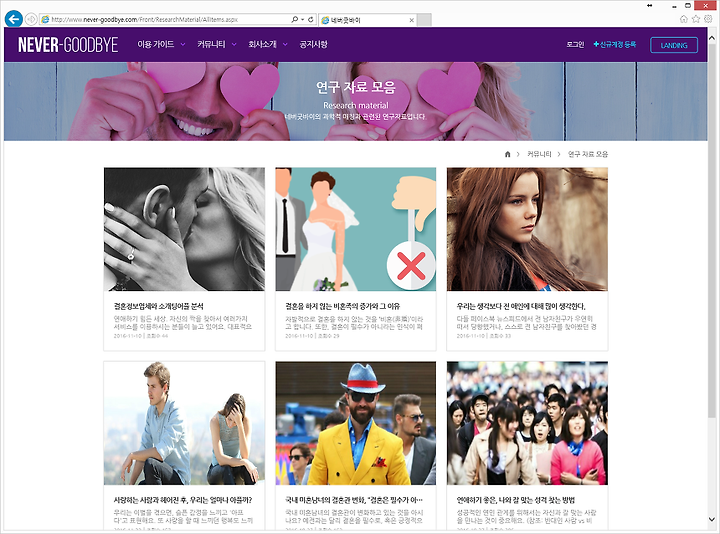Open the kissing couple black-and-white thumbnail

point(184,229)
